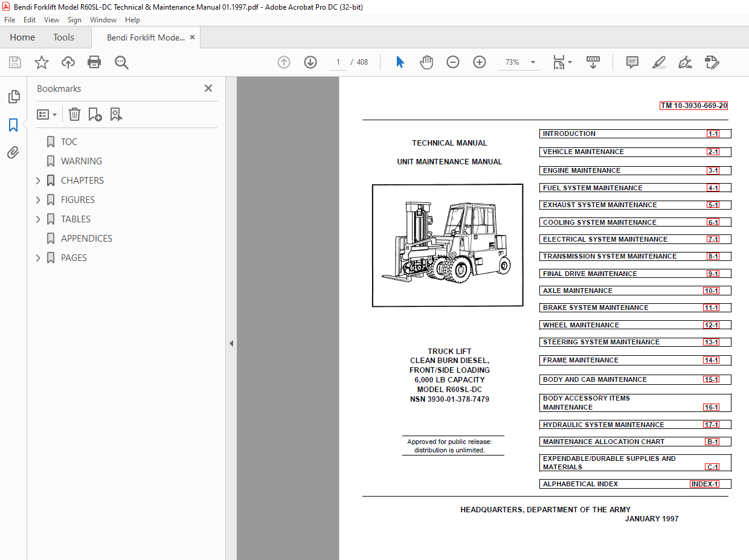The image size is (749, 560).
Task: Select the APPENDICES bookmark
Action: pos(86,239)
